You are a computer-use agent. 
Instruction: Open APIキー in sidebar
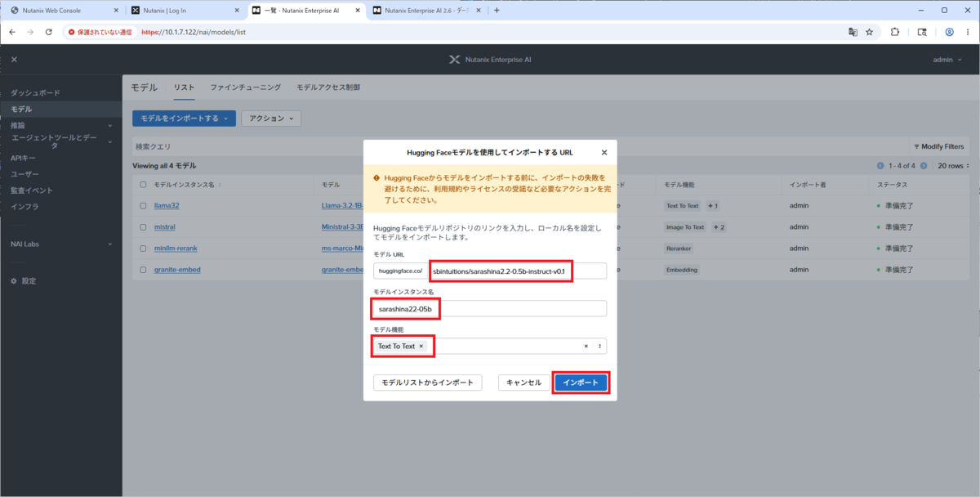tap(23, 159)
